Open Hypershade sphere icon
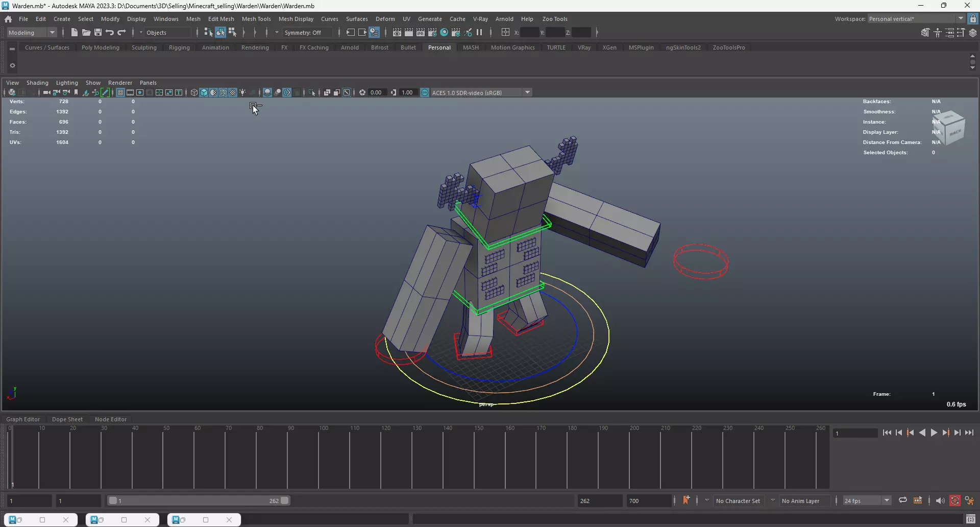The width and height of the screenshot is (980, 527). click(x=444, y=32)
